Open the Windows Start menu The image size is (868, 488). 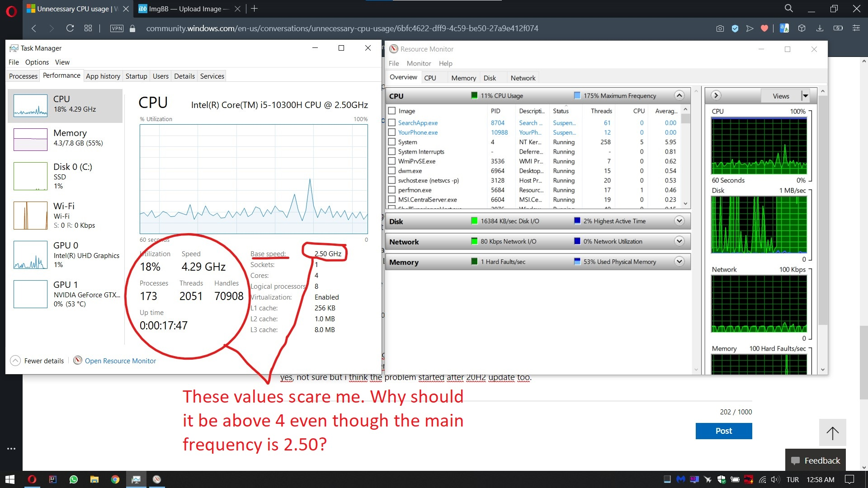10,479
